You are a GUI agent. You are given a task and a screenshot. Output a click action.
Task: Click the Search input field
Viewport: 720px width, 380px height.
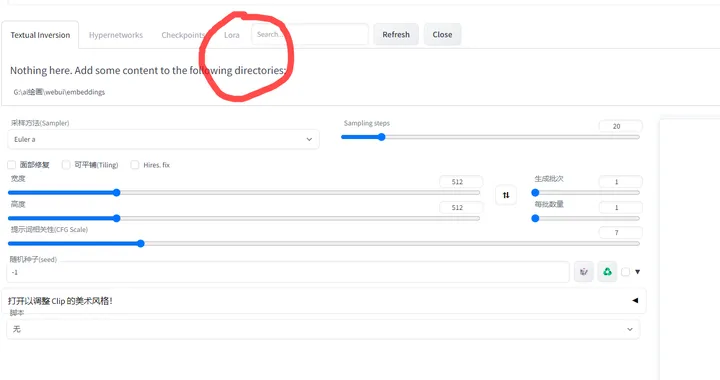[309, 34]
